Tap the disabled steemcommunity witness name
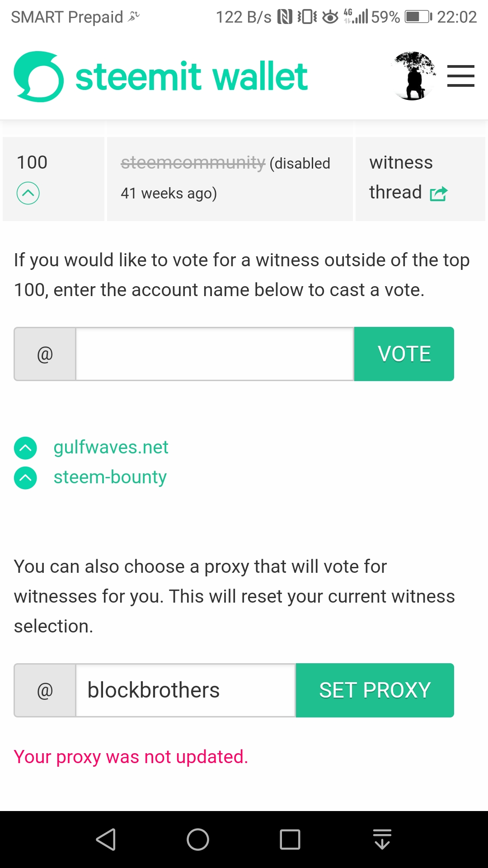Image resolution: width=488 pixels, height=868 pixels. coord(193,163)
